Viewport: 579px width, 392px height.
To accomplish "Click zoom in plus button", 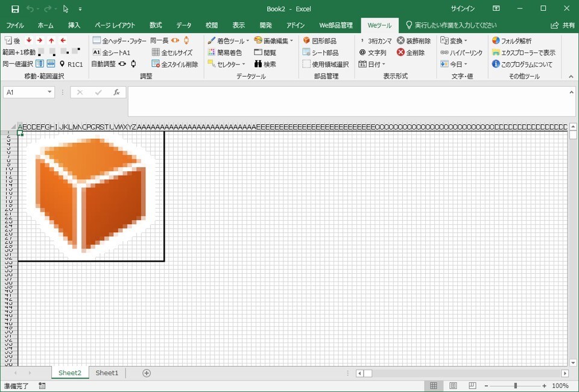I will click(544, 386).
